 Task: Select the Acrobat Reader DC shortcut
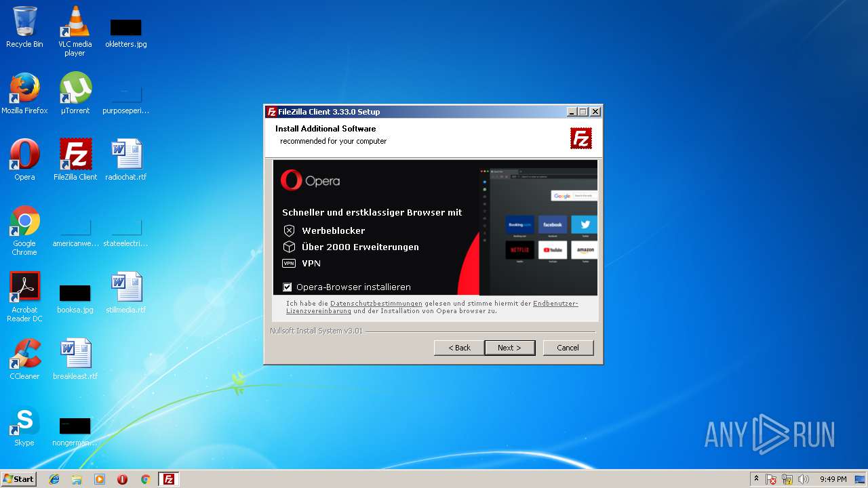point(24,297)
